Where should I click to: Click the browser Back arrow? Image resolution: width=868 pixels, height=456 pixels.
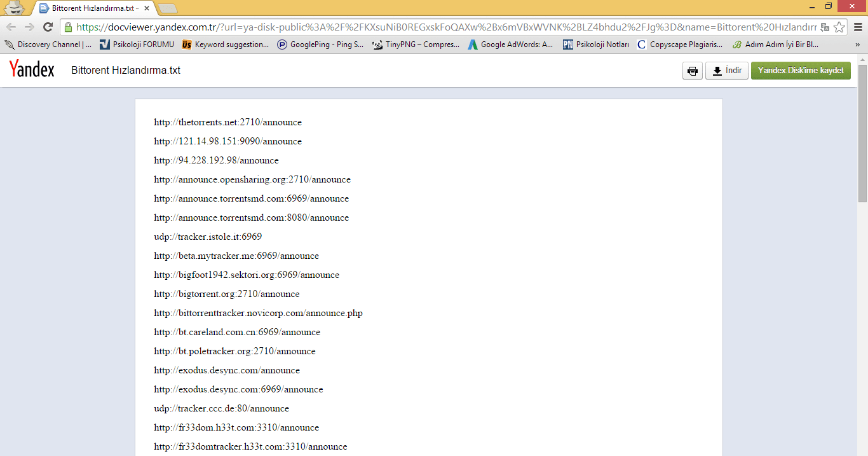pyautogui.click(x=11, y=27)
